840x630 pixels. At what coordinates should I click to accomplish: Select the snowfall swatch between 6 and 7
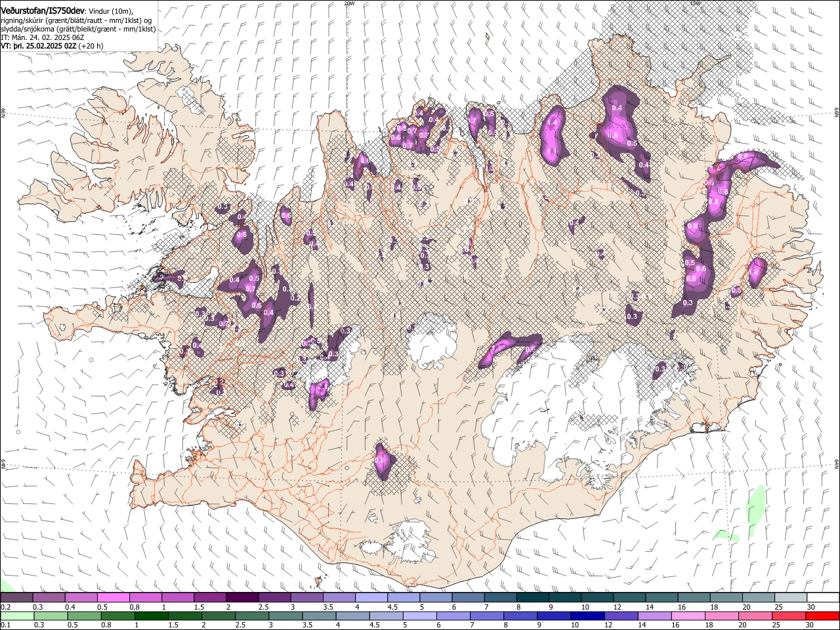pyautogui.click(x=468, y=598)
